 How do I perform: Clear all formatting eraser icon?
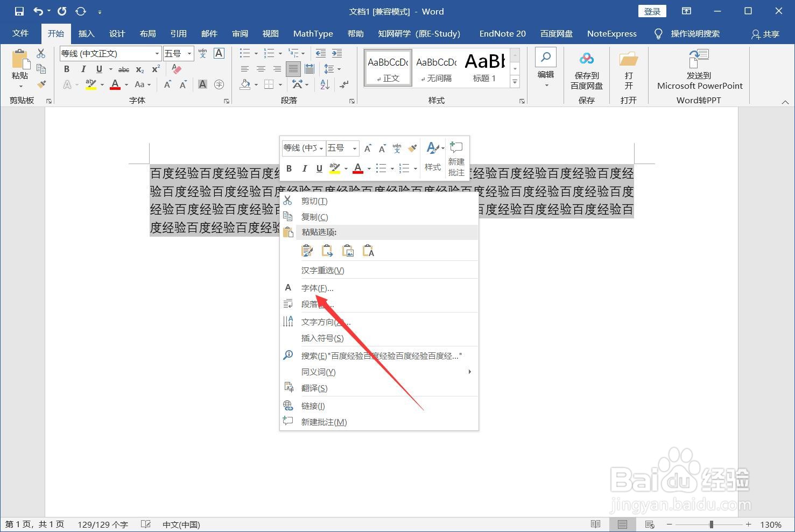point(177,69)
